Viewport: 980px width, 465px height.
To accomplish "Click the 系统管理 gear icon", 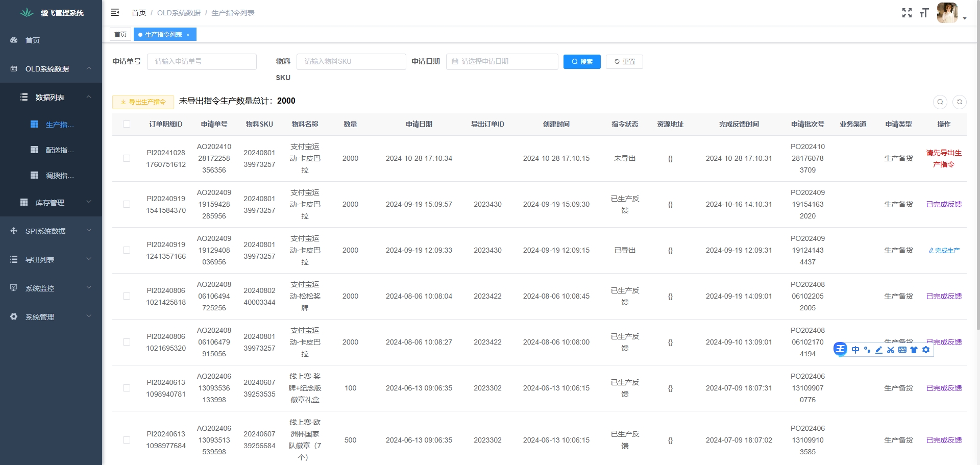I will (x=14, y=316).
